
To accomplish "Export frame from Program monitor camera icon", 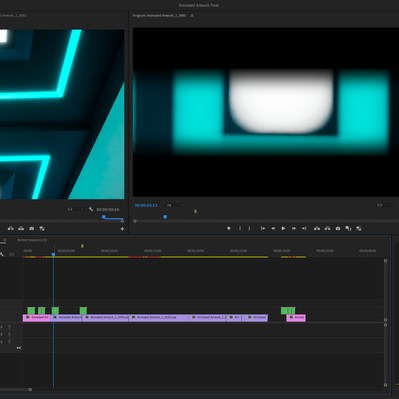I will pos(338,228).
